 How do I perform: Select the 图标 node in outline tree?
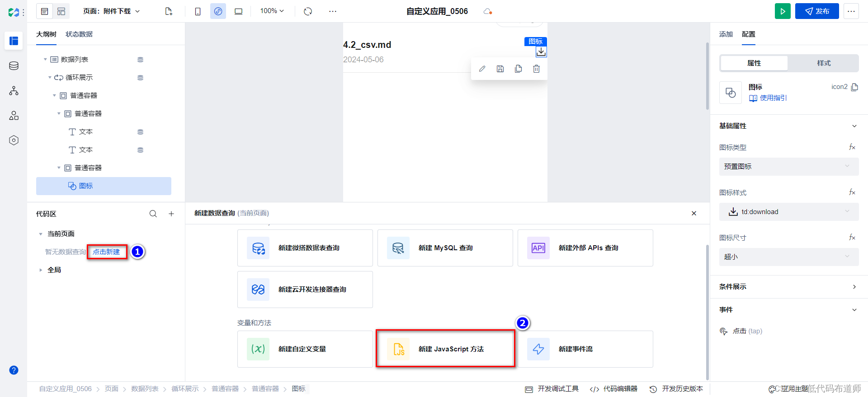[x=104, y=186]
